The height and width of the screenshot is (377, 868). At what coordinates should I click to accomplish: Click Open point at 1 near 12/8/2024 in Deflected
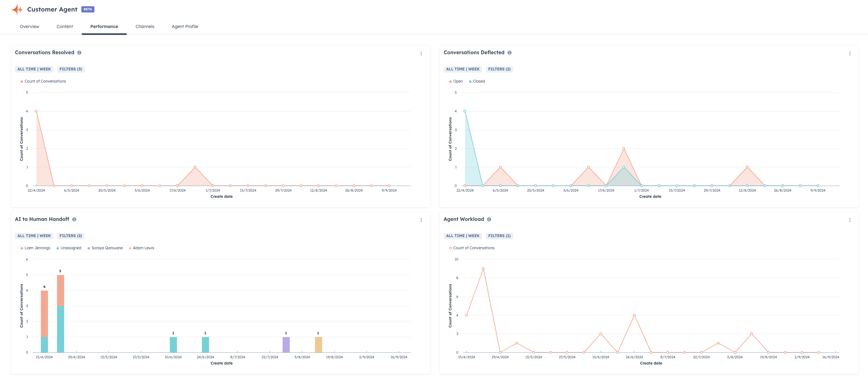747,167
